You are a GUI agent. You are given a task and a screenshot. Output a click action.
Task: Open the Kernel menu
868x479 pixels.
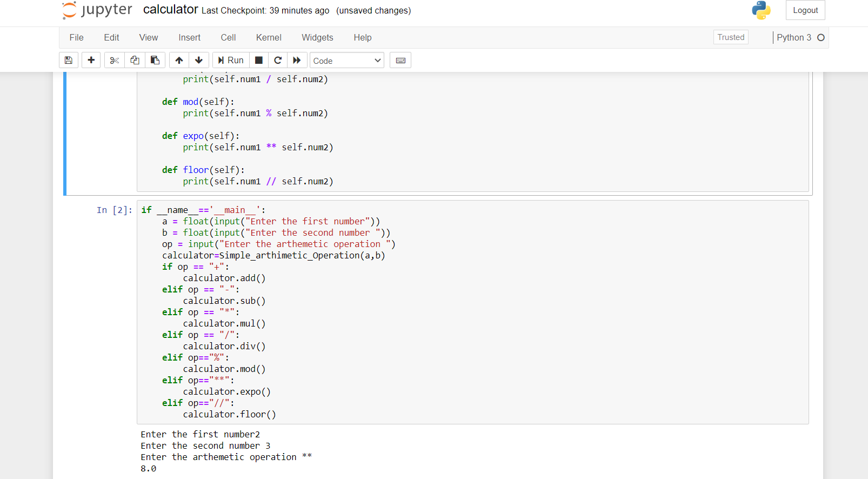(x=269, y=37)
